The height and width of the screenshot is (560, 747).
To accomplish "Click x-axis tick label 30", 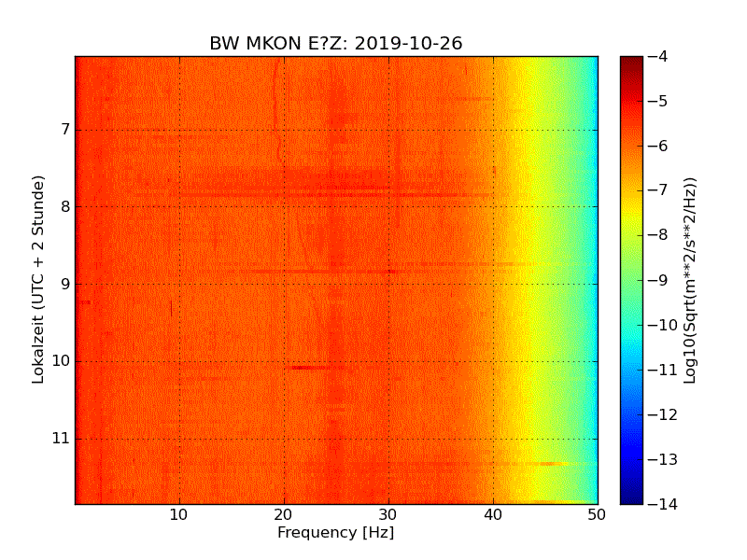I will 388,515.
